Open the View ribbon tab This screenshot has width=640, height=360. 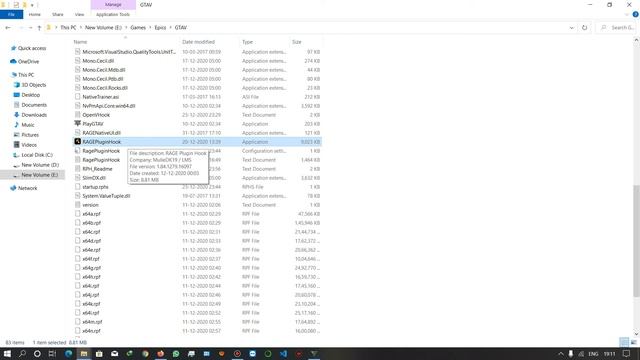79,14
